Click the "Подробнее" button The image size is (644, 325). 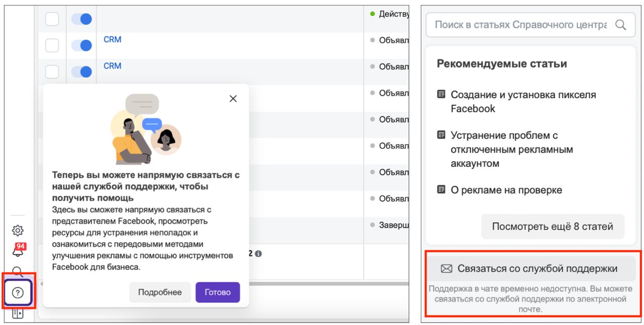coord(160,292)
